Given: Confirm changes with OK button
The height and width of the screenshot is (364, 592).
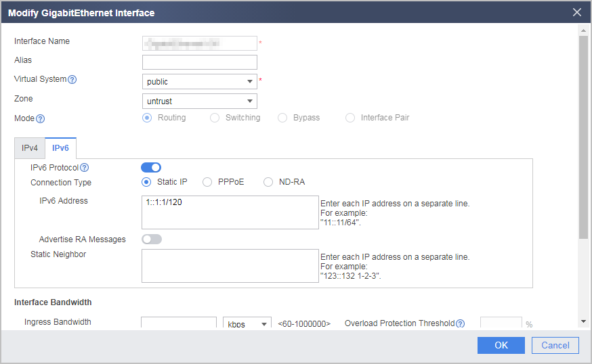Looking at the screenshot, I should coord(501,345).
